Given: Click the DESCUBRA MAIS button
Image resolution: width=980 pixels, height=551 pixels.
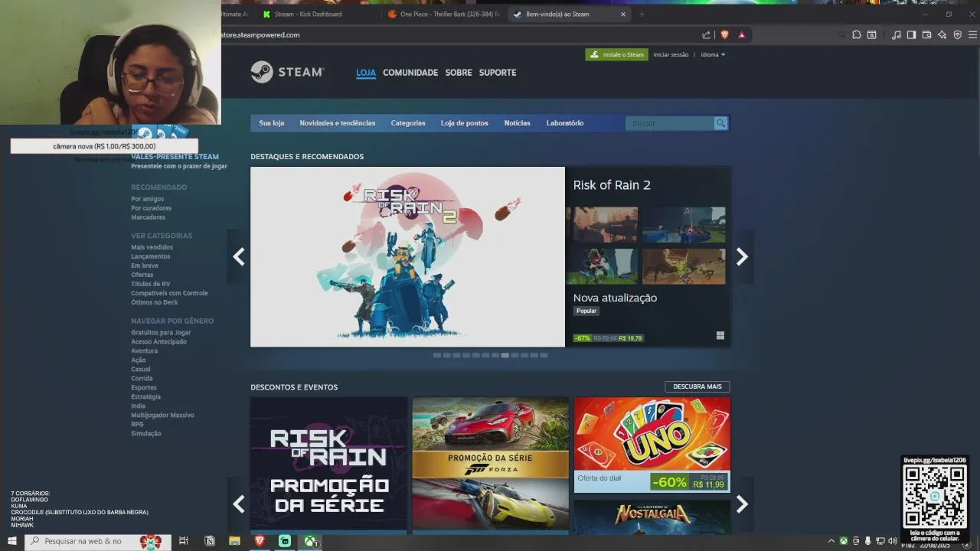Looking at the screenshot, I should coord(697,386).
